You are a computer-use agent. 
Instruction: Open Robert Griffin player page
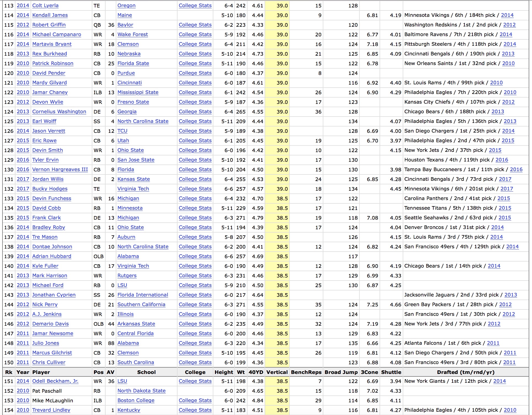(49, 25)
